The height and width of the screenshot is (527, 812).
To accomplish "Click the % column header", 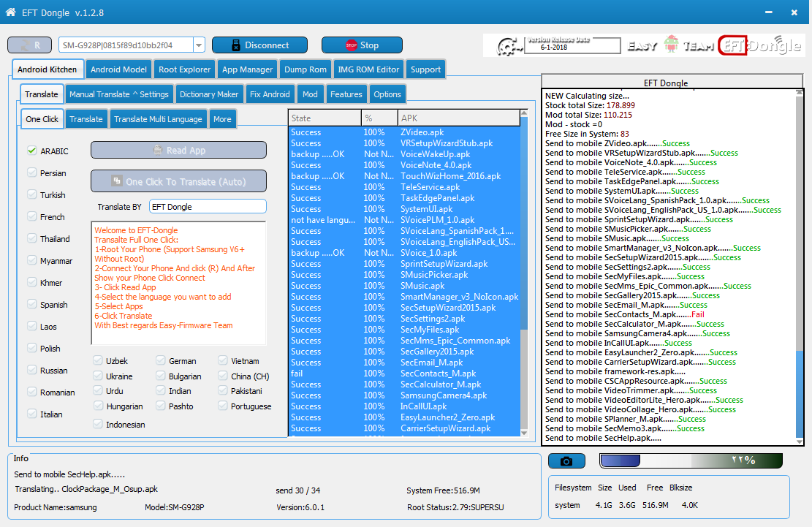I will 379,118.
